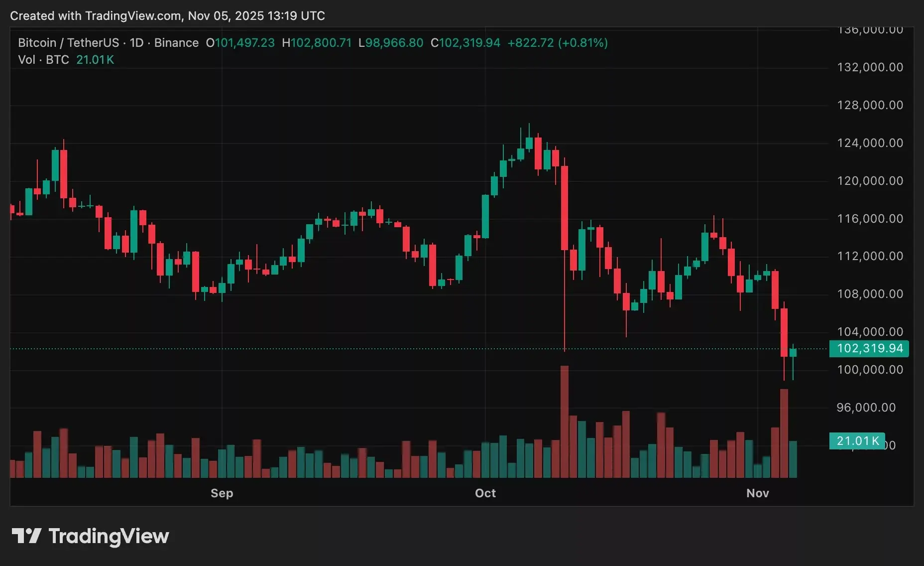Select the Oct label on time axis
The height and width of the screenshot is (566, 924).
pos(485,493)
